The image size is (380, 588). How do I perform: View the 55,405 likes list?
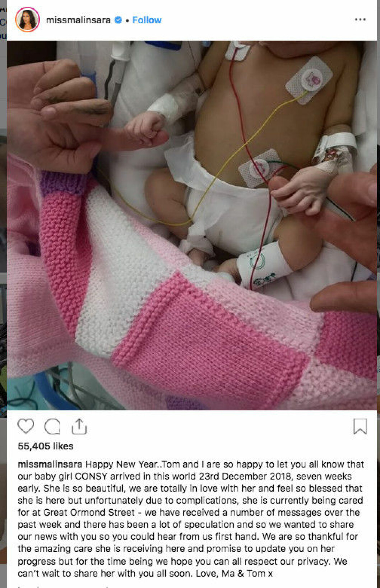point(46,446)
